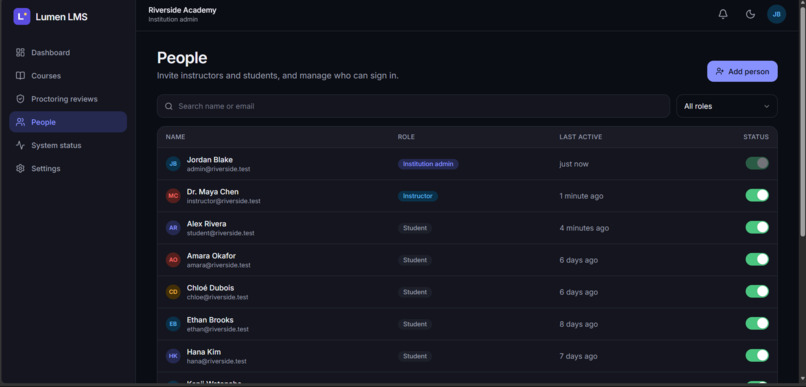Click the NAME column header
806x387 pixels.
click(x=175, y=137)
